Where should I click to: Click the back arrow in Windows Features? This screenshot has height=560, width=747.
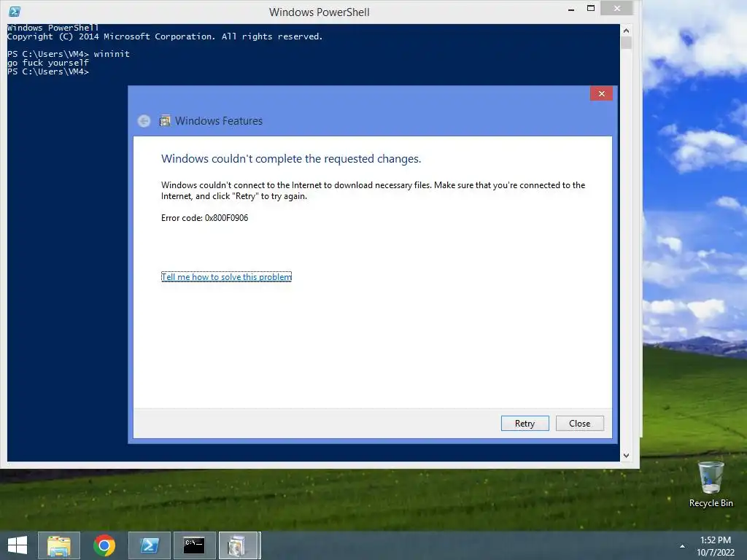pyautogui.click(x=144, y=121)
